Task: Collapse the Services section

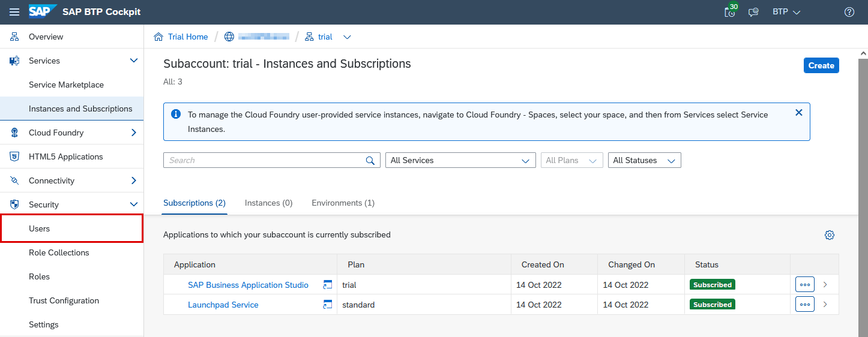Action: tap(134, 61)
